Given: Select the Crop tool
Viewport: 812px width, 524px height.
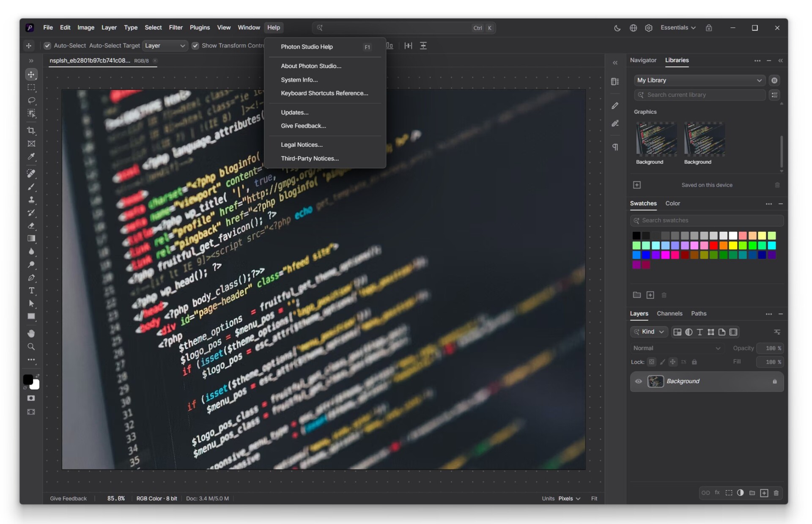Looking at the screenshot, I should 31,131.
